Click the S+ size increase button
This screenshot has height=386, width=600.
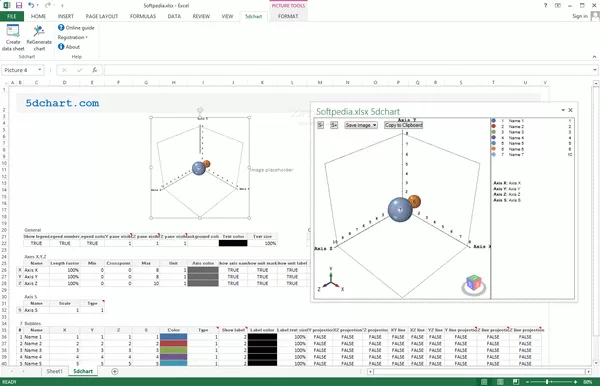(x=334, y=125)
